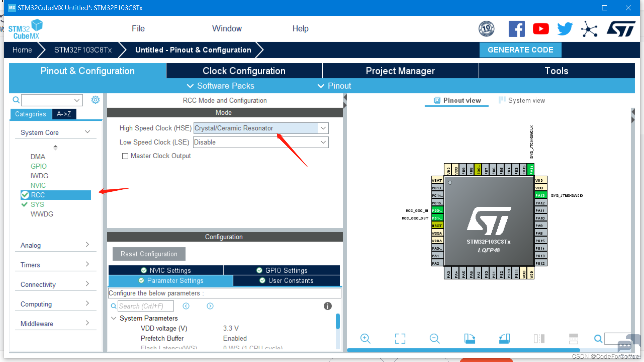Show the parameter info icon

click(x=328, y=306)
